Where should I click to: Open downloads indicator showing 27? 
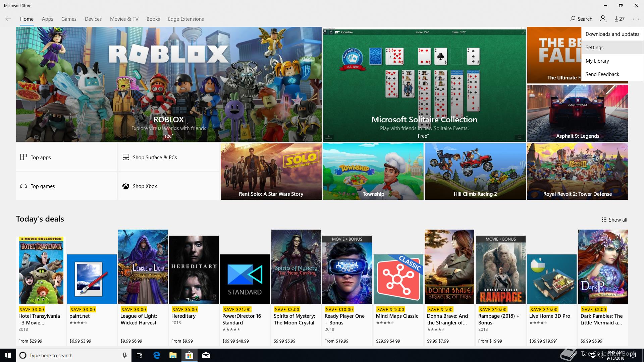[620, 19]
